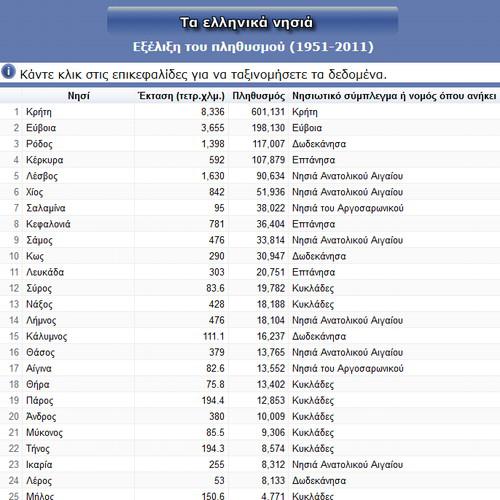The height and width of the screenshot is (500, 500).
Task: Select the Λευκάδα row
Action: click(250, 272)
